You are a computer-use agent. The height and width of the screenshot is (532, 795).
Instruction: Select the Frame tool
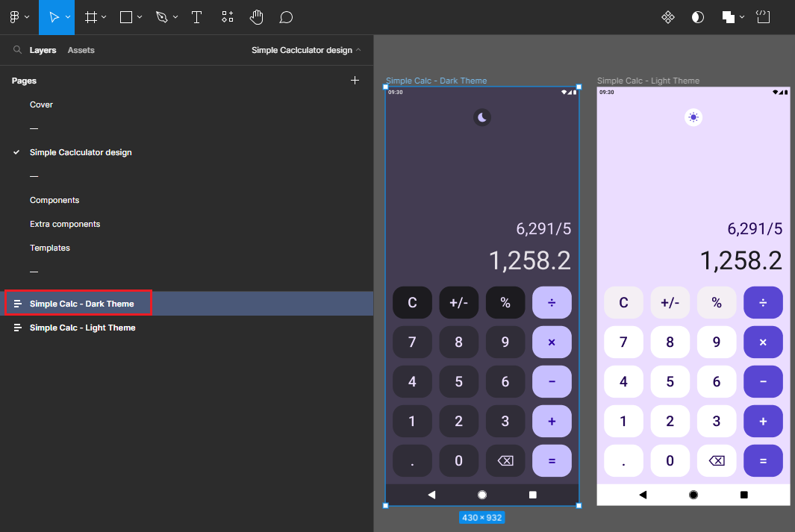coord(91,16)
